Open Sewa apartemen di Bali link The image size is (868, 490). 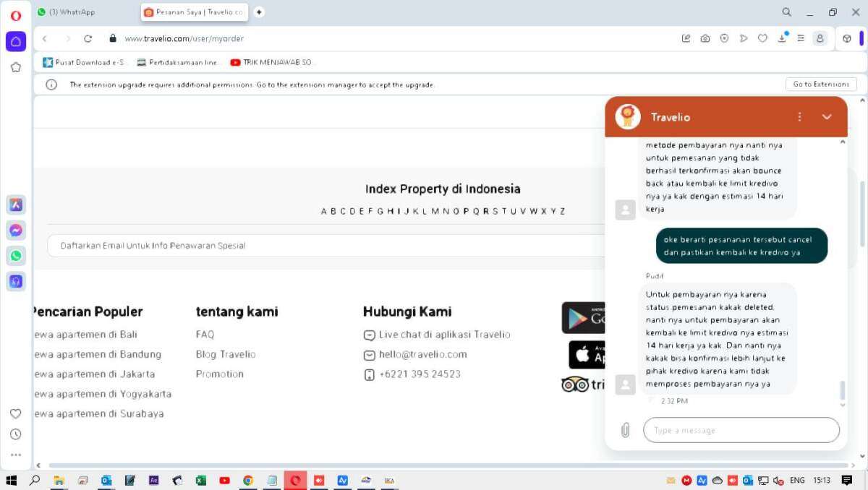click(85, 335)
